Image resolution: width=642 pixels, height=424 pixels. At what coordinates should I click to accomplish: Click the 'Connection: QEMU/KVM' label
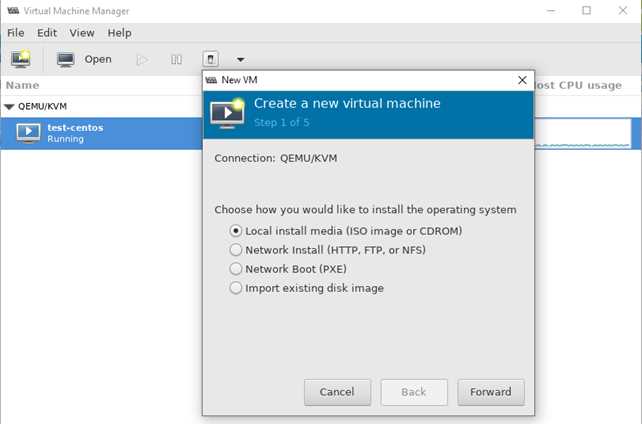276,158
